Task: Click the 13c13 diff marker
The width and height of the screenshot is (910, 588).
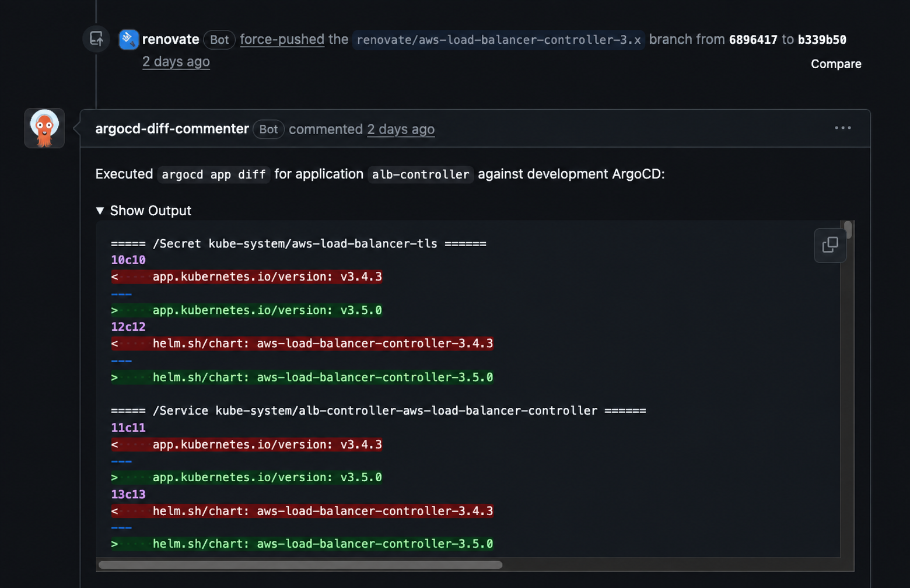Action: (x=128, y=494)
